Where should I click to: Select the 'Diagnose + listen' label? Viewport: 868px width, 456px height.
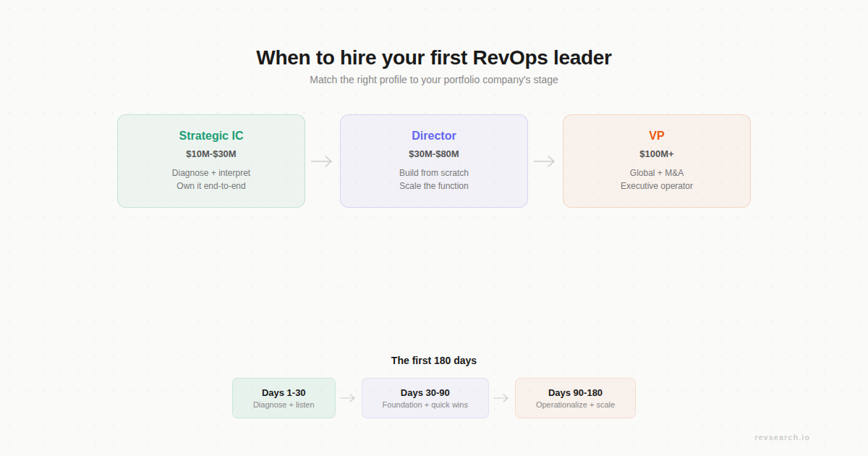[284, 405]
